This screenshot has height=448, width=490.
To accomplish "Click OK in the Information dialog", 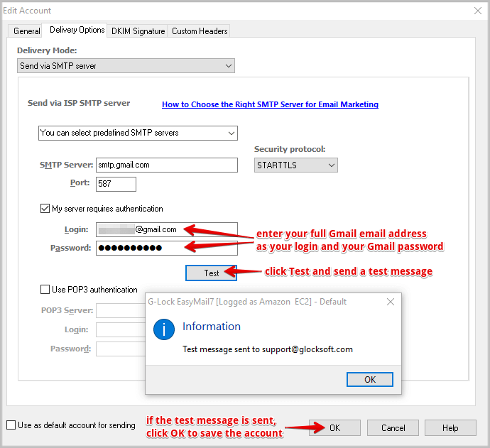I will tap(370, 379).
